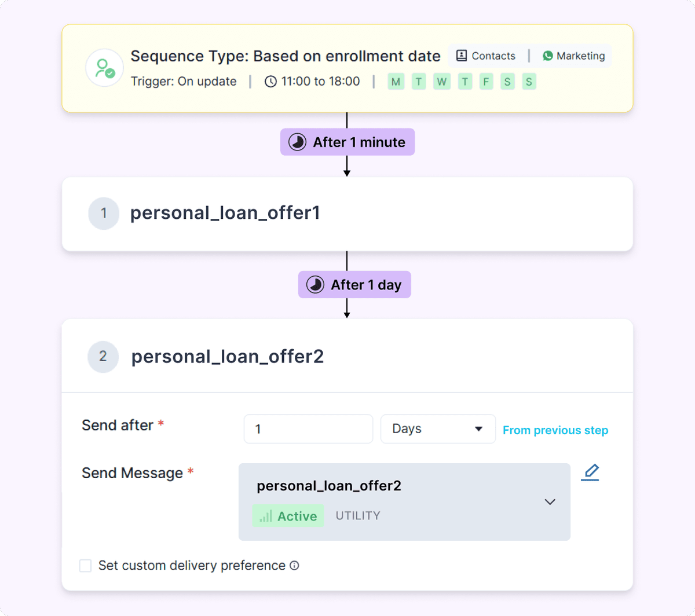This screenshot has width=695, height=616.
Task: Collapse the Send Message template chevron
Action: coord(550,502)
